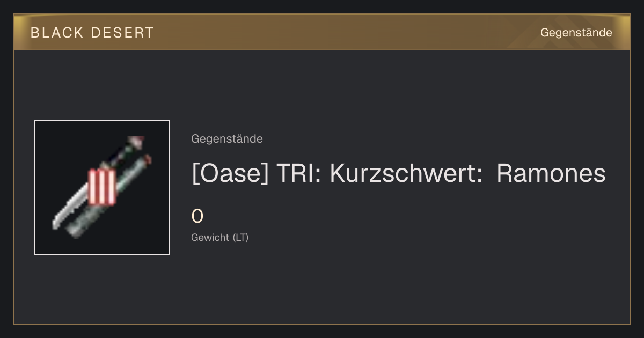Click the [Oase] prefix in the title
The image size is (644, 338).
230,174
